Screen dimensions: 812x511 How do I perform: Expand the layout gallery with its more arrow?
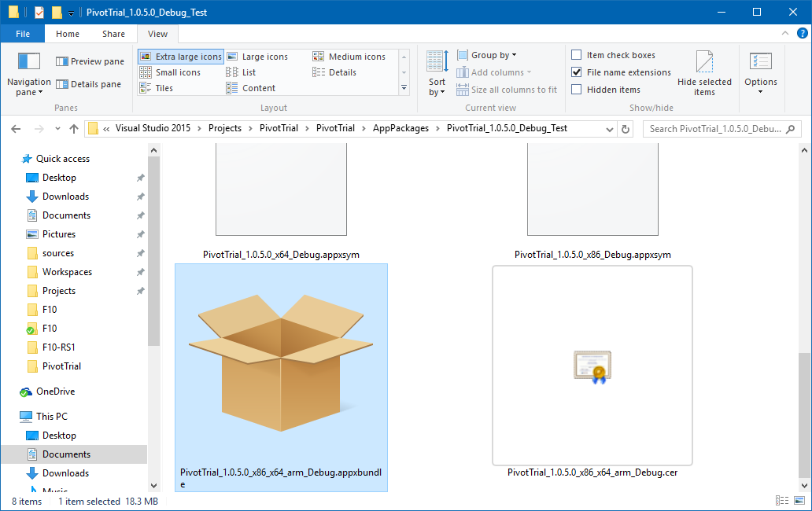pos(404,88)
